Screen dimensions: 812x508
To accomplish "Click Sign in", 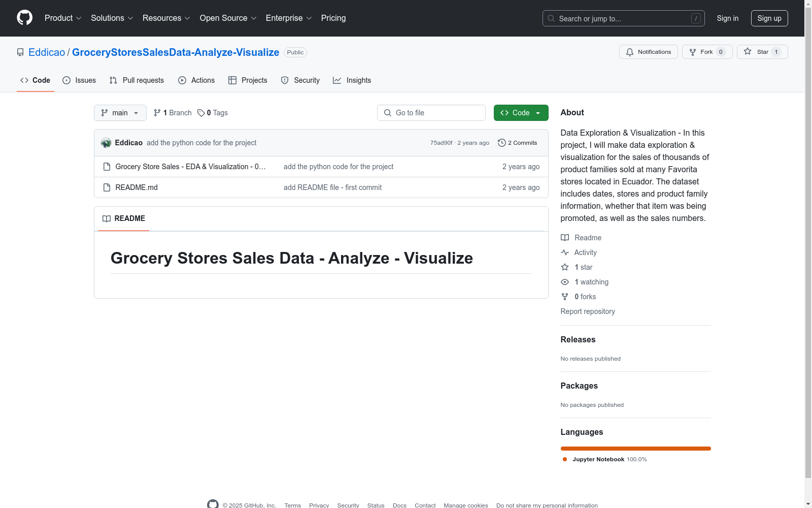I will point(728,18).
